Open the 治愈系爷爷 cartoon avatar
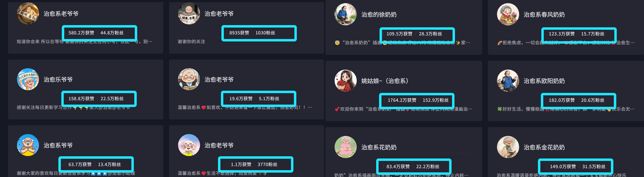 (28, 145)
